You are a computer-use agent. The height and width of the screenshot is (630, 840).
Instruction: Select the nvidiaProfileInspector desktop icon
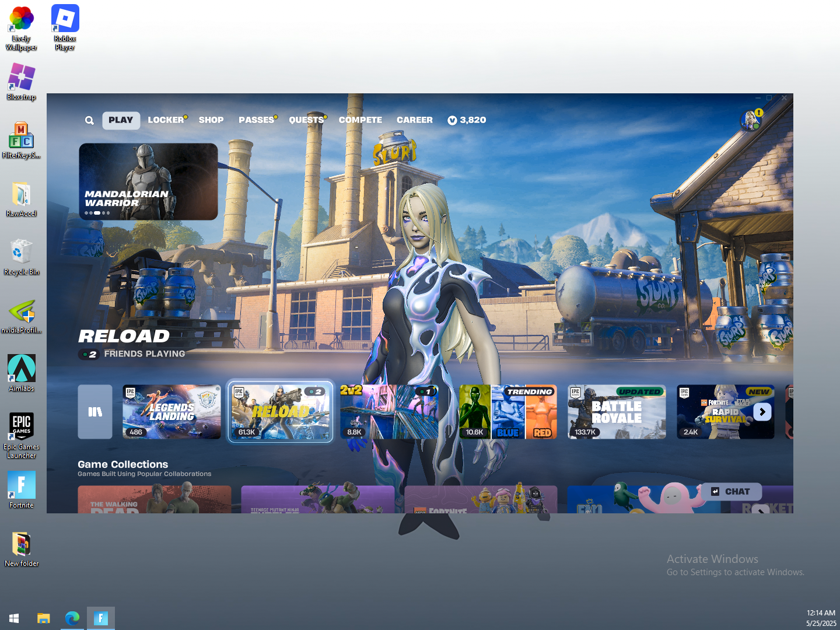[22, 316]
